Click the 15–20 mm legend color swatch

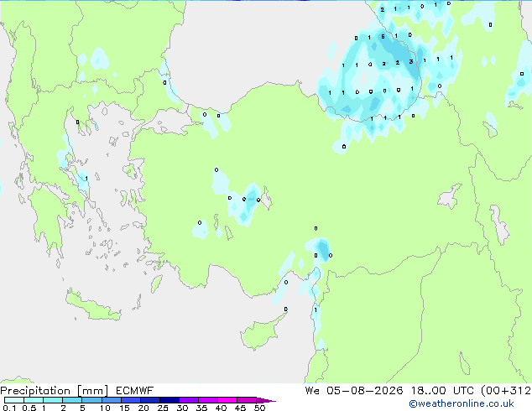[x=131, y=400]
